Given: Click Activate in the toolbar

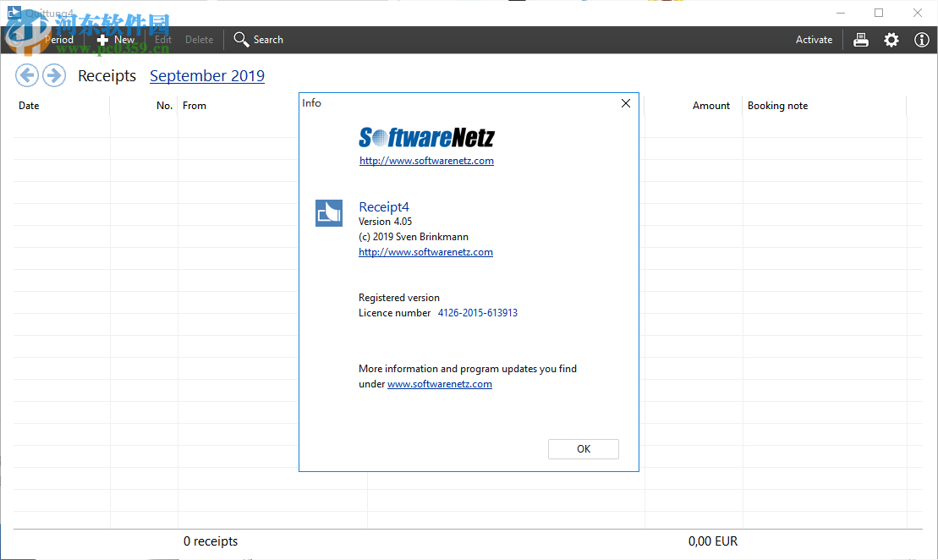Looking at the screenshot, I should pyautogui.click(x=814, y=40).
